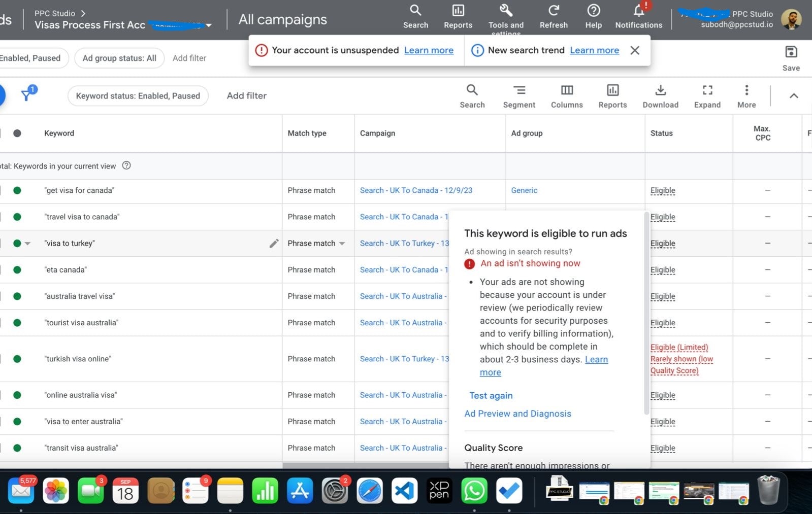812x514 pixels.
Task: Open Ad Preview and Diagnosis link
Action: pos(517,414)
